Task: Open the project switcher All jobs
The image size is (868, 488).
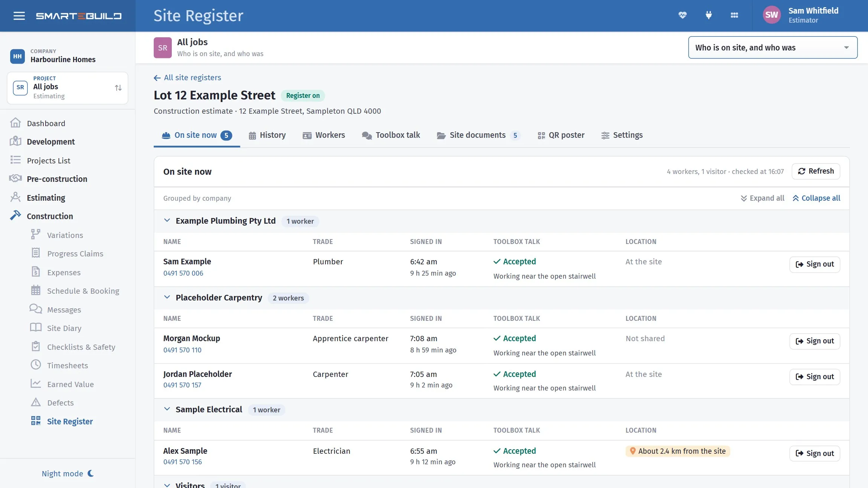Action: tap(67, 88)
